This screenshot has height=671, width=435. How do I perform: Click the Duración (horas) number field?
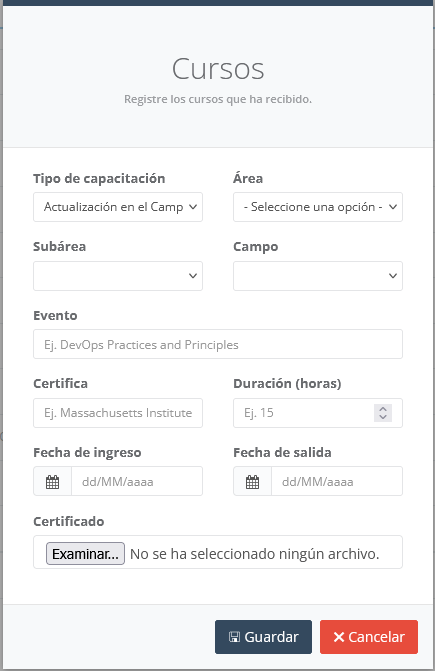(x=318, y=413)
